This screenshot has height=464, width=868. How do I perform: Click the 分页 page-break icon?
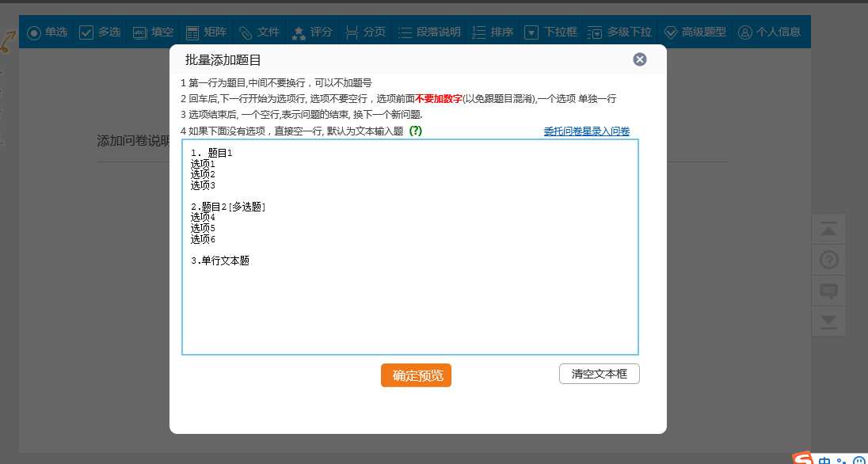click(x=352, y=33)
